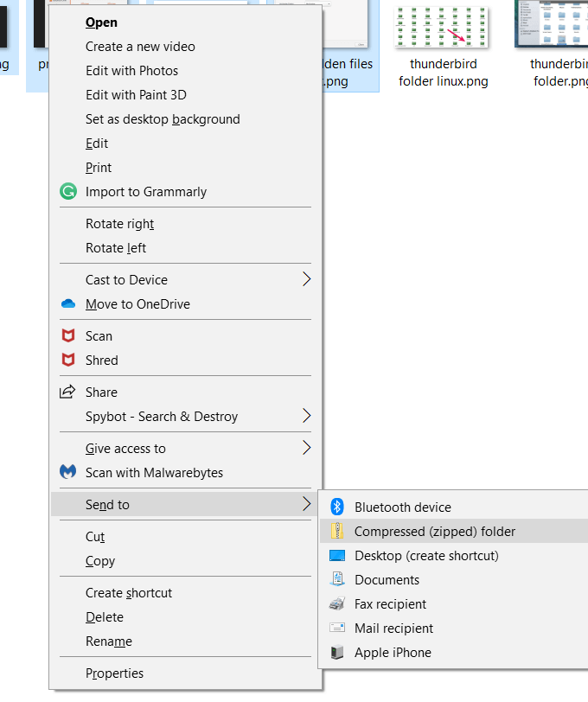Viewport: 588px width, 702px height.
Task: Open the Give access to entry
Action: pyautogui.click(x=185, y=449)
